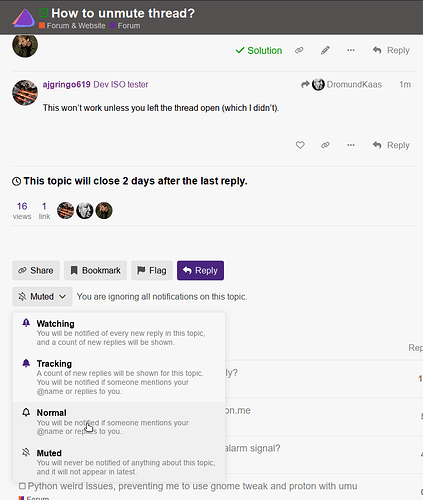Flag this topic
The height and width of the screenshot is (500, 423).
tap(152, 270)
